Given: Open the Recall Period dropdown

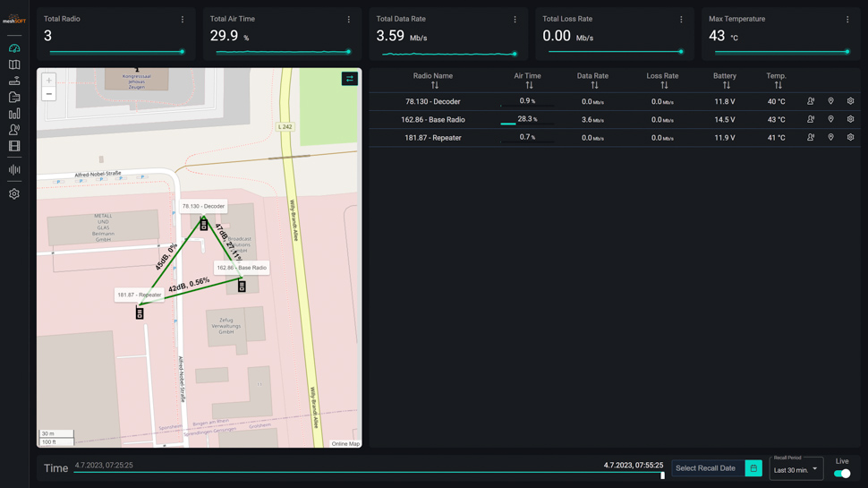Looking at the screenshot, I should pos(796,469).
